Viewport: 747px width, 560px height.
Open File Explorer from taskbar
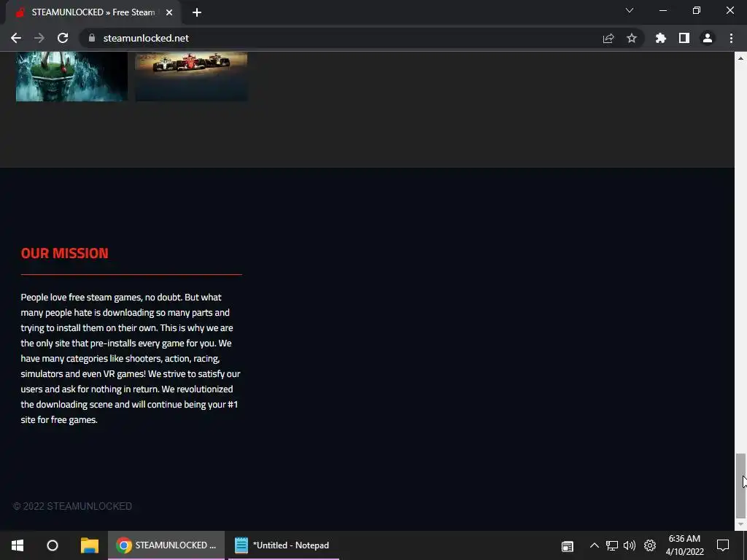[x=89, y=545]
